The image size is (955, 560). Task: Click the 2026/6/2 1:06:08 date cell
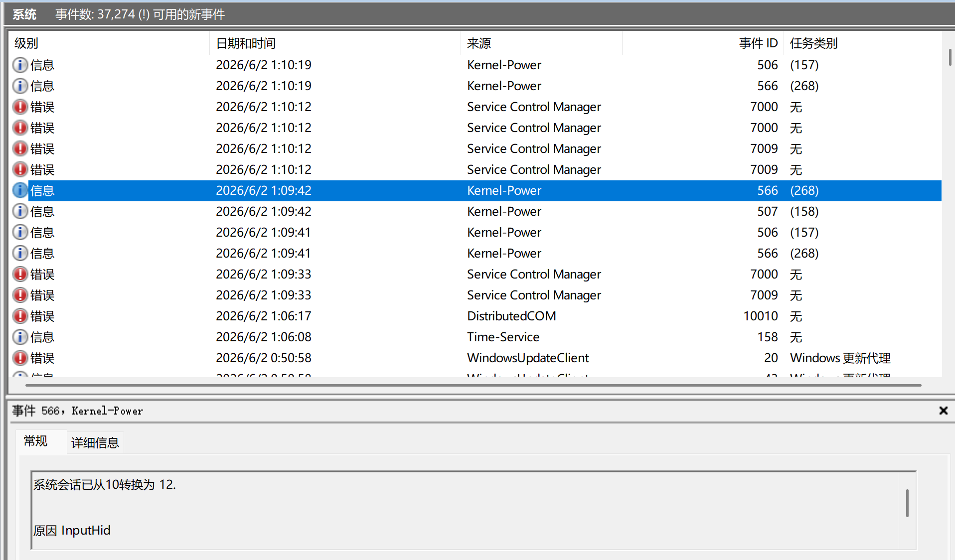tap(263, 337)
